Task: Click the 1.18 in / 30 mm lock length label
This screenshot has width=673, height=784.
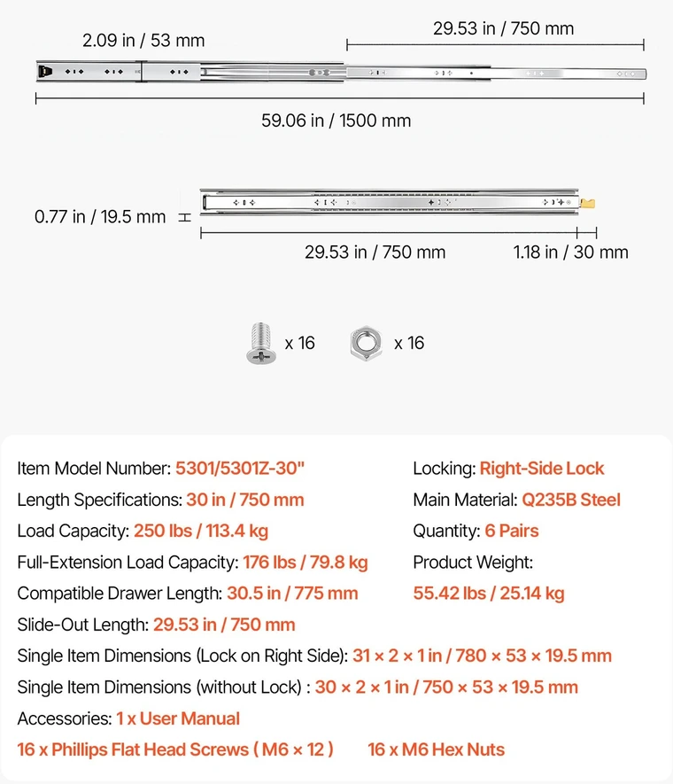Action: (x=570, y=252)
